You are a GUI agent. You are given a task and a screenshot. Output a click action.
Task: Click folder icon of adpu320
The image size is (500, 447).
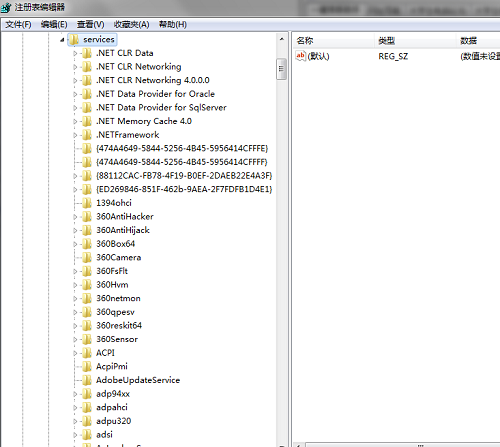[87, 421]
